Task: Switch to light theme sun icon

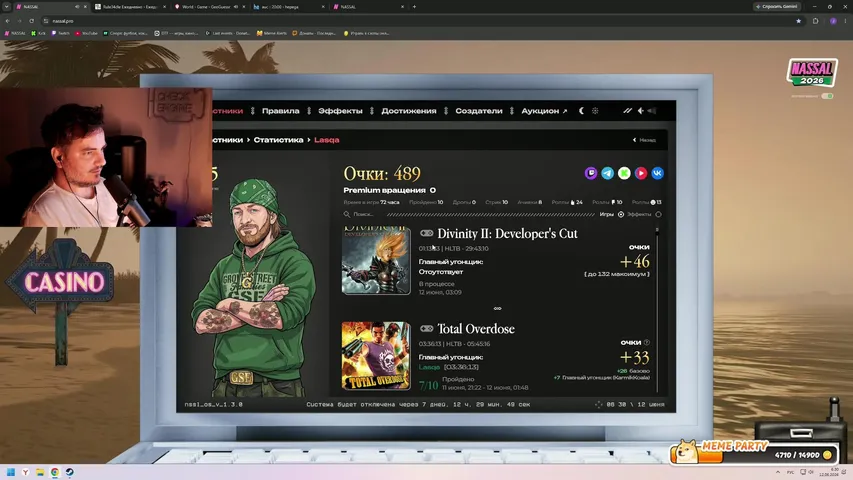Action: [595, 110]
